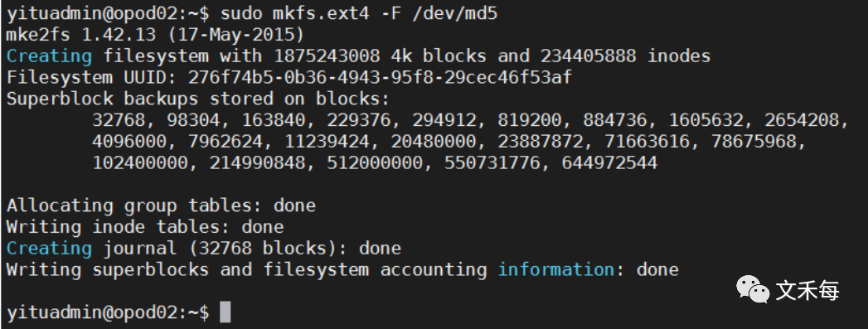The image size is (868, 329).
Task: Click the Allocating group tables line
Action: pyautogui.click(x=161, y=206)
